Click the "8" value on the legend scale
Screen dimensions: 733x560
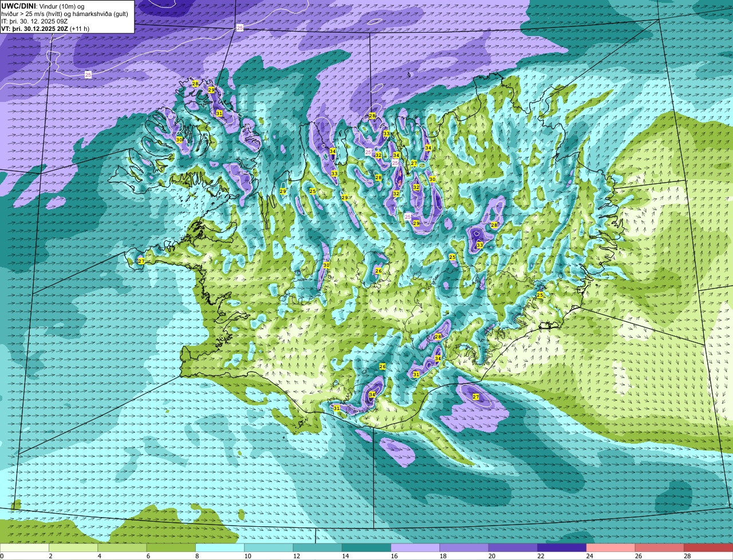tap(197, 556)
